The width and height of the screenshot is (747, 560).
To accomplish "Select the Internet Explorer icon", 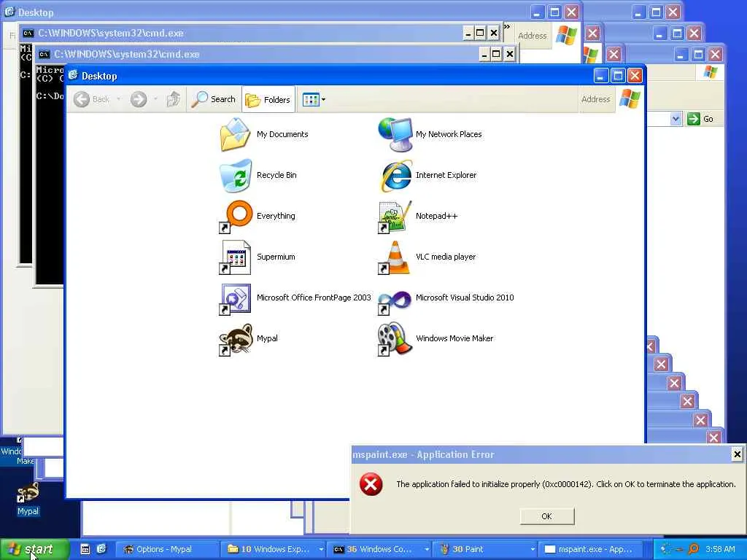I will 395,175.
